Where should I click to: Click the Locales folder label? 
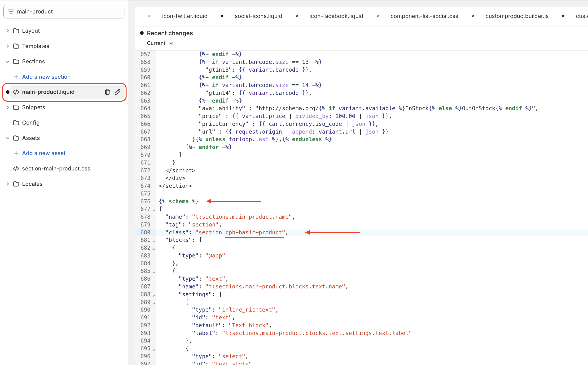click(x=32, y=184)
